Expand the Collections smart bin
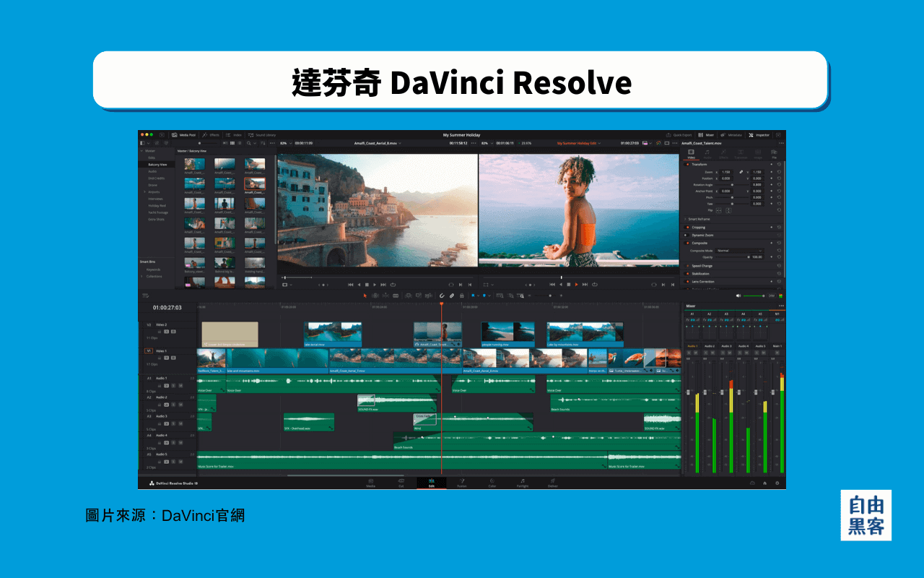The width and height of the screenshot is (924, 578). coord(142,276)
